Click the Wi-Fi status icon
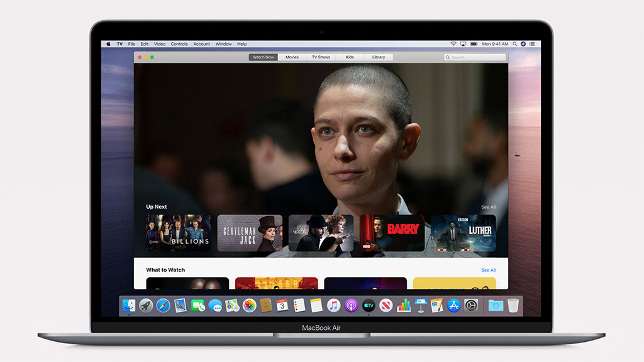The image size is (644, 362). (453, 44)
